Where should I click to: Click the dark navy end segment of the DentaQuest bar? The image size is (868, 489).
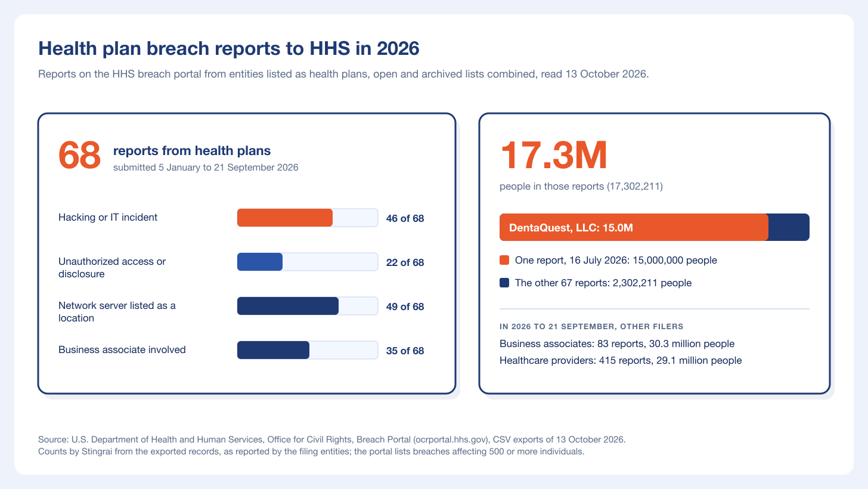pyautogui.click(x=789, y=227)
